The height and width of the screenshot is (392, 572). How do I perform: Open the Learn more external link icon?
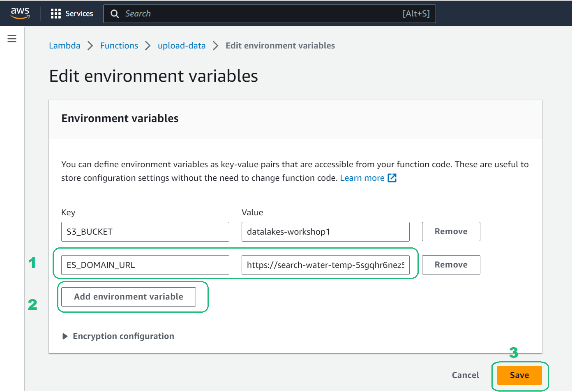pyautogui.click(x=392, y=178)
